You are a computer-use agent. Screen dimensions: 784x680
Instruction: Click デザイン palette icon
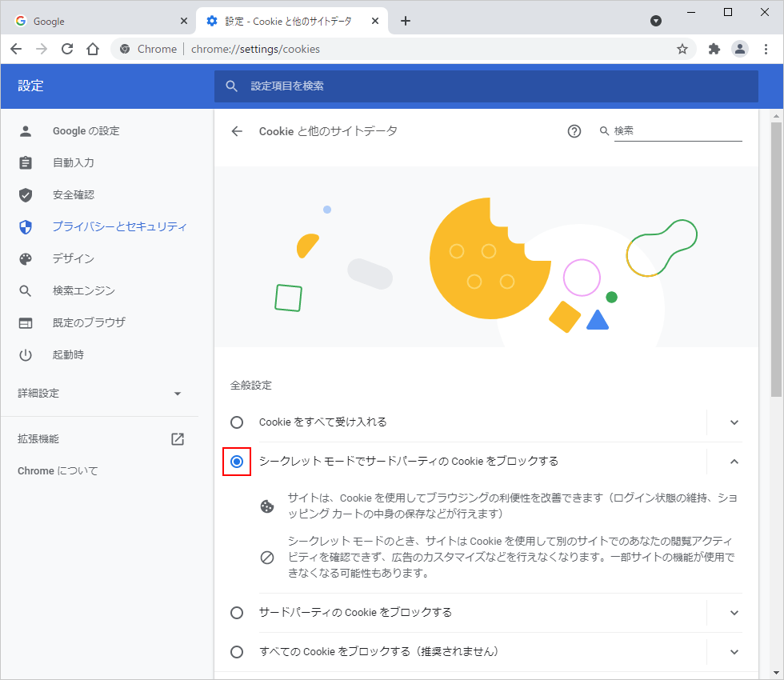(26, 259)
